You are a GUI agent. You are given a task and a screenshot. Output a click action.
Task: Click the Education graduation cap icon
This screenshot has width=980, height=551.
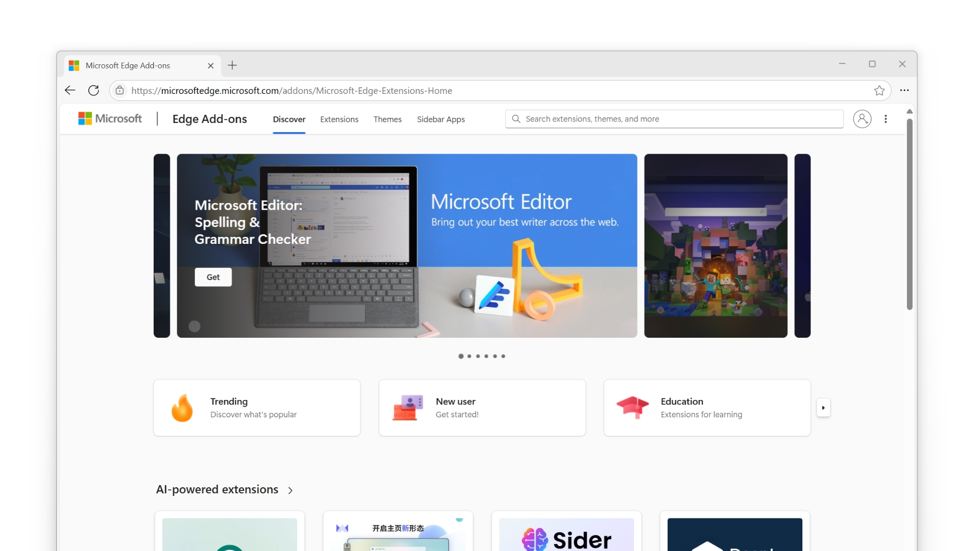pos(632,408)
